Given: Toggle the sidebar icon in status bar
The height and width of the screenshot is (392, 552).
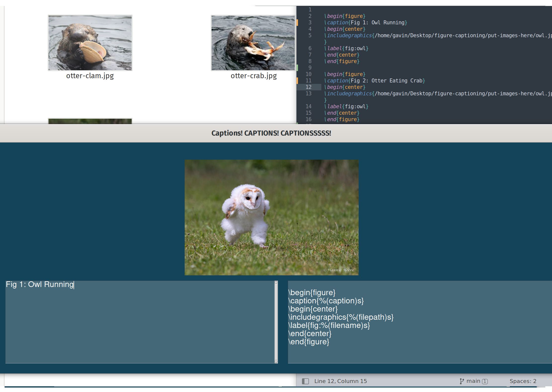Looking at the screenshot, I should (305, 381).
